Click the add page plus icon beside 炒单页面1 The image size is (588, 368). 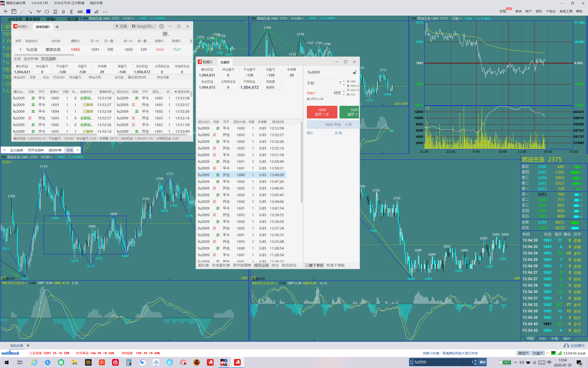coord(57,27)
